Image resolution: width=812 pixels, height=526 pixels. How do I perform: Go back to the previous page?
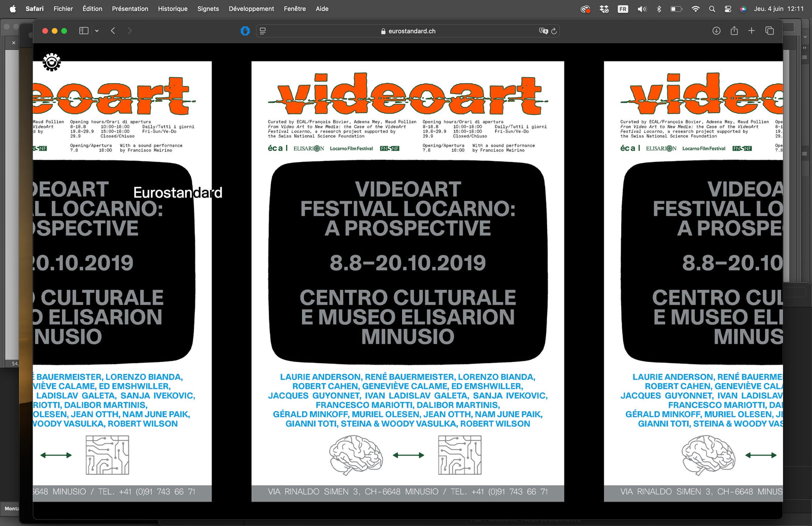click(x=113, y=31)
